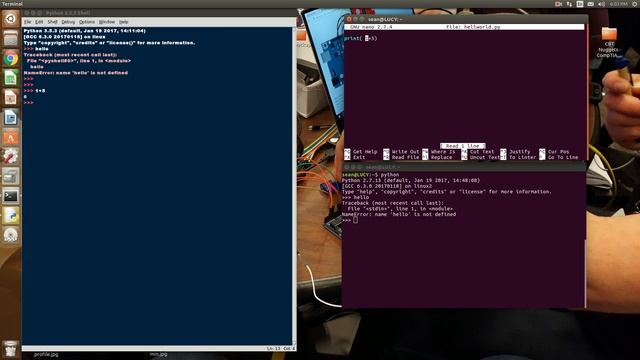Click the 'Write Out' nano shortcut label
Screen dimensions: 640x360
pyautogui.click(x=405, y=151)
